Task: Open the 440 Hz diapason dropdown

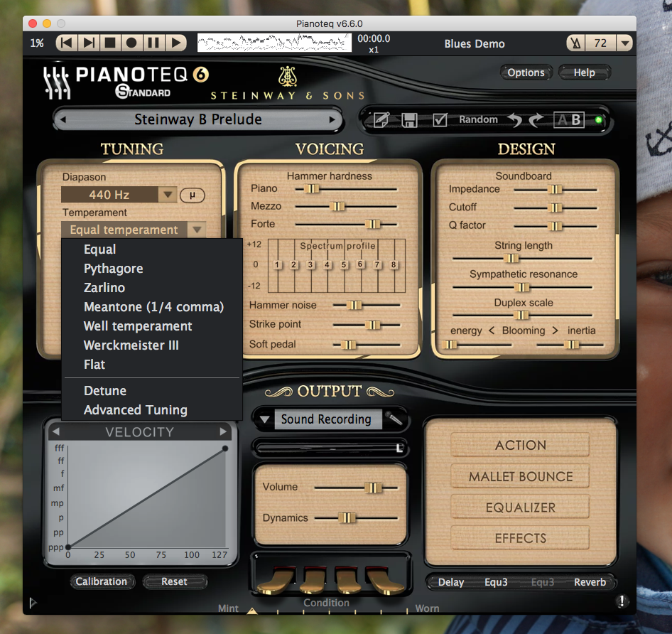Action: click(119, 195)
